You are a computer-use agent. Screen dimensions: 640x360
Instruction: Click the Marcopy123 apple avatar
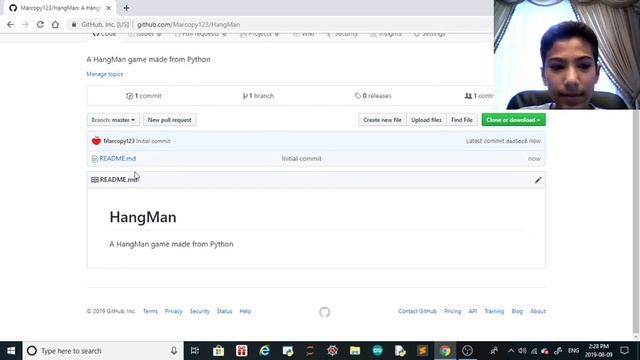[96, 141]
